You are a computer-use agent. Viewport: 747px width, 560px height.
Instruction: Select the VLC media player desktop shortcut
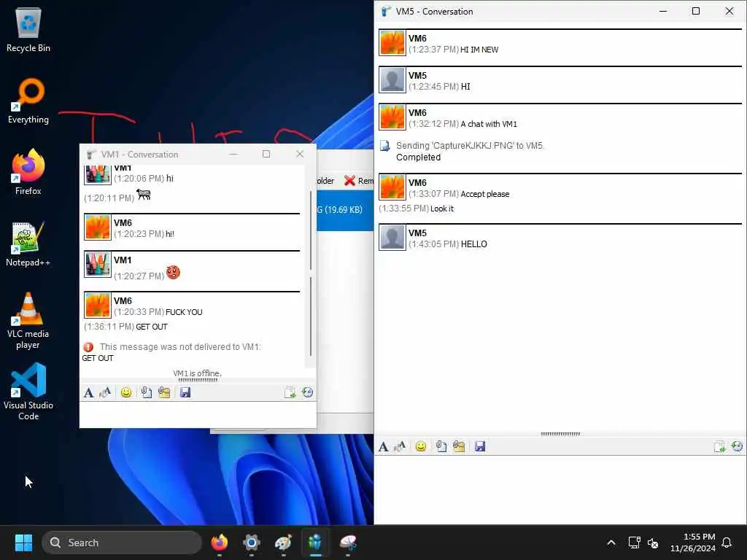(x=28, y=321)
